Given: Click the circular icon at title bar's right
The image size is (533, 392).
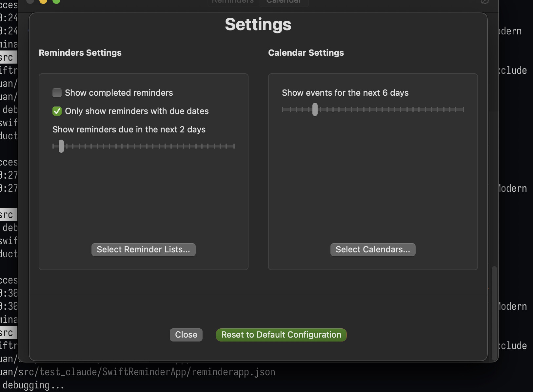Looking at the screenshot, I should pyautogui.click(x=484, y=1).
